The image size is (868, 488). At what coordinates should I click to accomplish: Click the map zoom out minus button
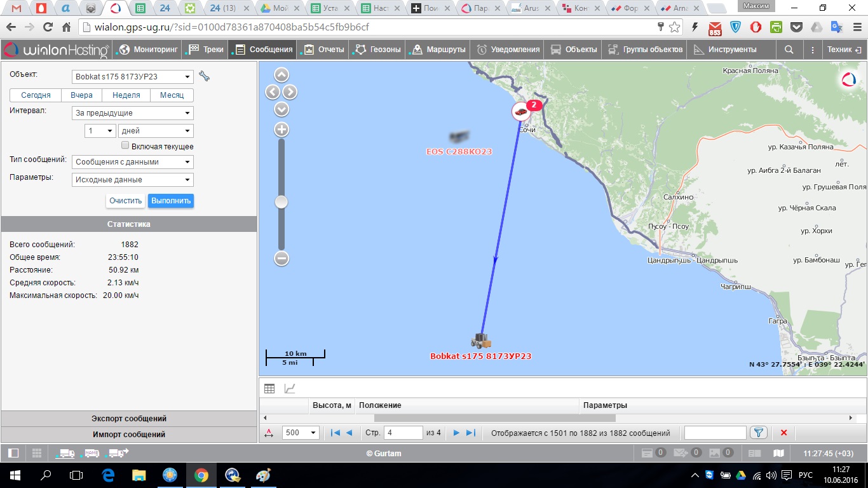point(281,258)
